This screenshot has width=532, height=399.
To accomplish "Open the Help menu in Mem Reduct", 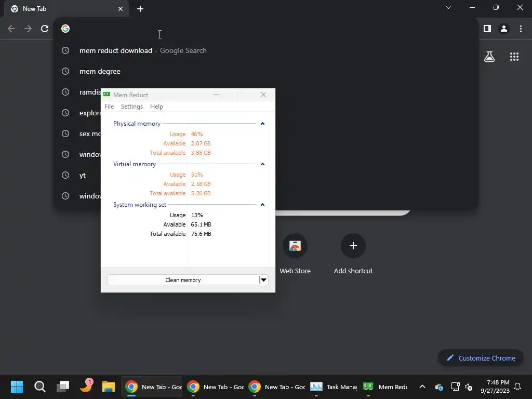I will (156, 107).
